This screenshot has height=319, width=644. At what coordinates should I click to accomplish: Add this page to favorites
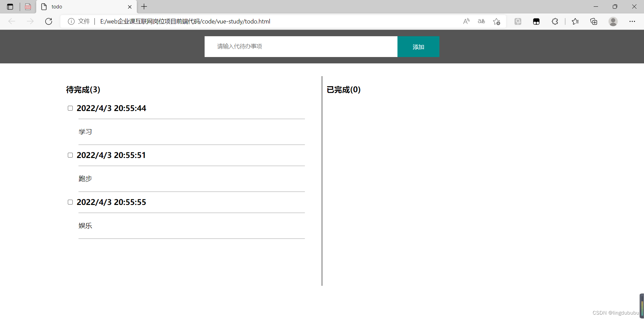click(497, 21)
